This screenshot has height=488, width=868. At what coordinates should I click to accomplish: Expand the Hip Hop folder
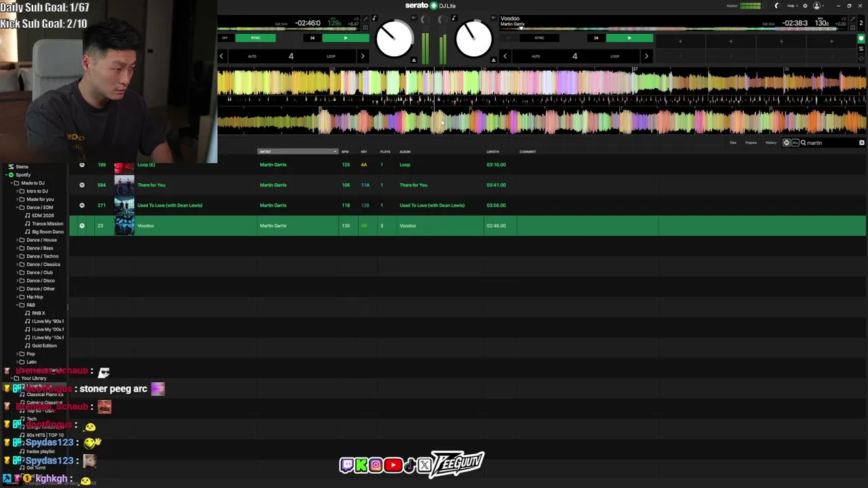[x=17, y=297]
